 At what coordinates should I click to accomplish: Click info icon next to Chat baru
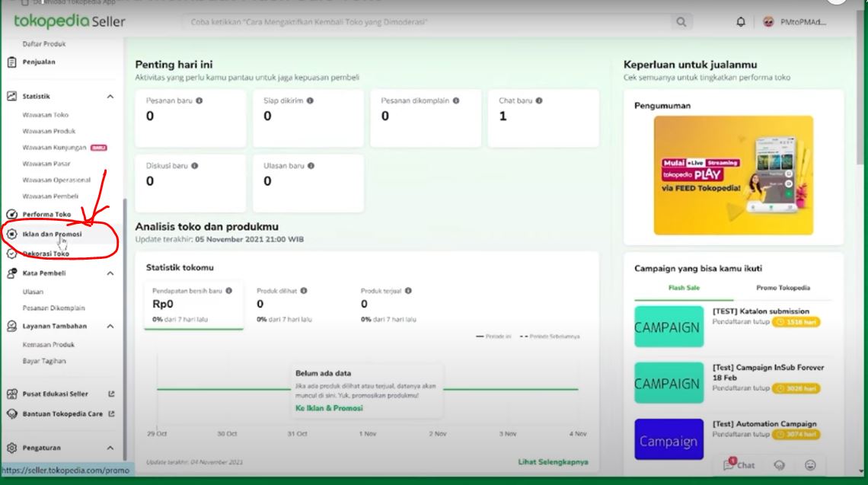point(539,101)
